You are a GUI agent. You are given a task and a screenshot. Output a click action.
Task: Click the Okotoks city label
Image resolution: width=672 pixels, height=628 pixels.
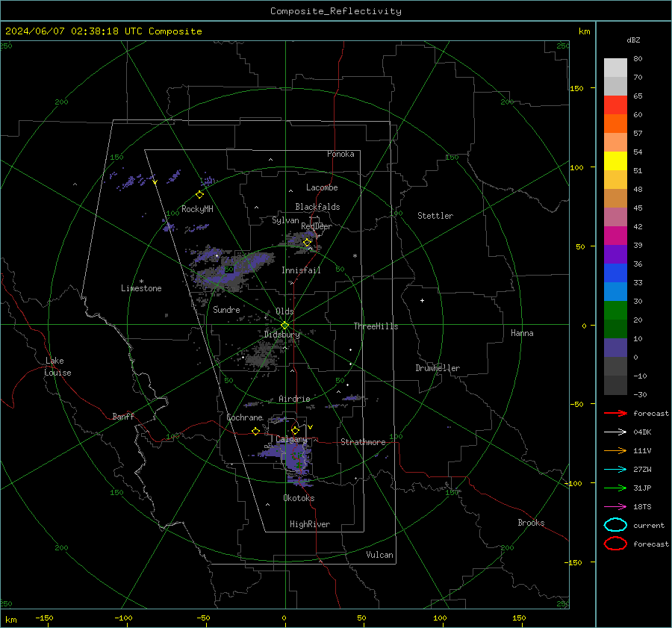click(299, 497)
